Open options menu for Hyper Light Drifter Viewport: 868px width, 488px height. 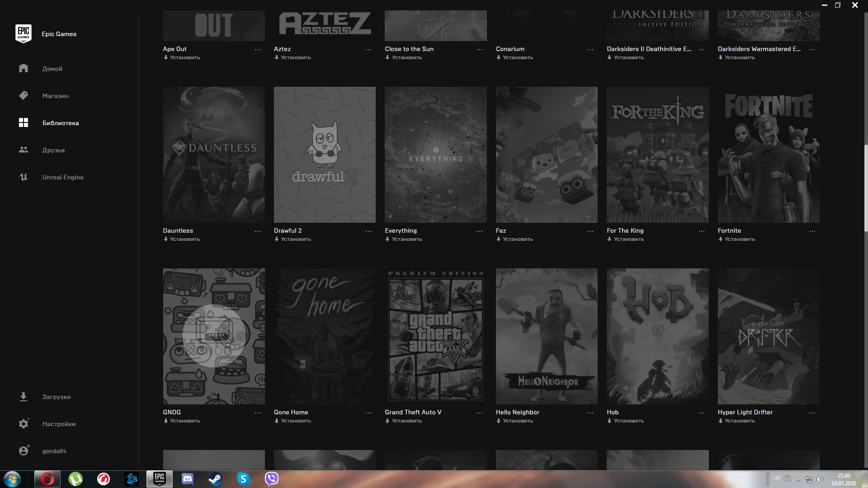pyautogui.click(x=812, y=413)
